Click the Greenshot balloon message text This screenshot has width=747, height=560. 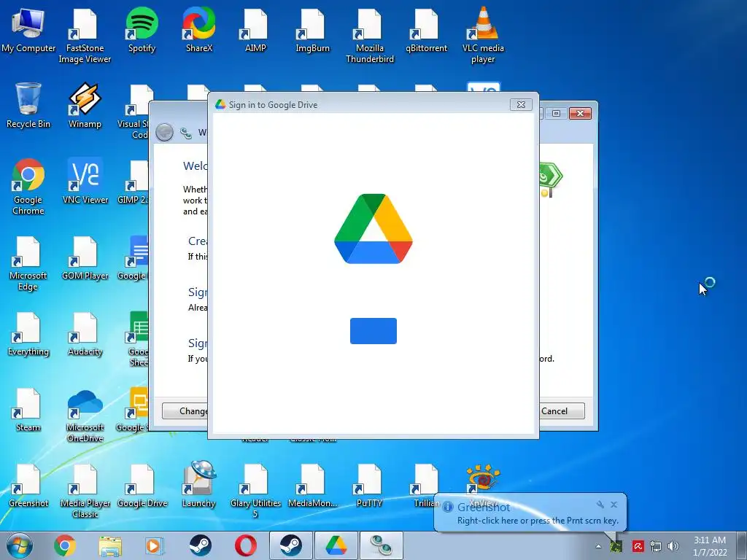(x=538, y=521)
